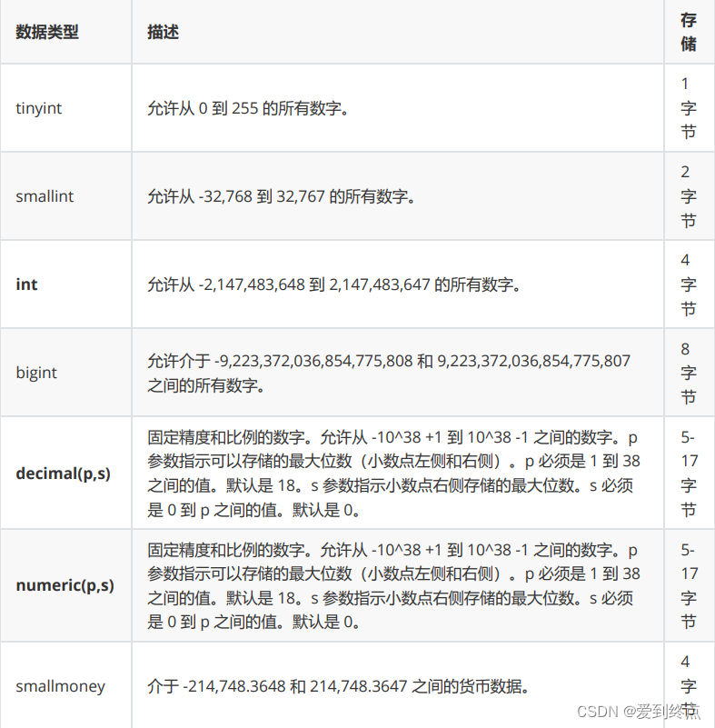
Task: Click the description with -32,768 到 32,767
Action: [x=281, y=196]
